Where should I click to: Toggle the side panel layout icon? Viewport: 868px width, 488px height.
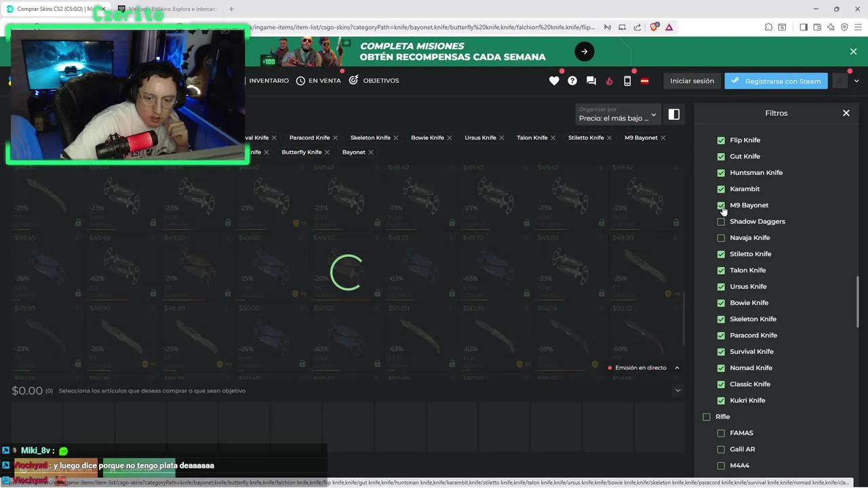673,115
